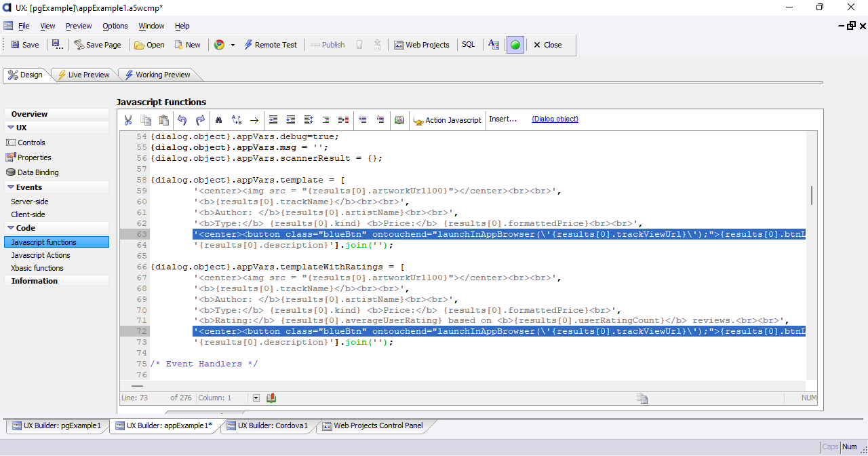Click the Insert... button
The image size is (868, 456).
[503, 119]
